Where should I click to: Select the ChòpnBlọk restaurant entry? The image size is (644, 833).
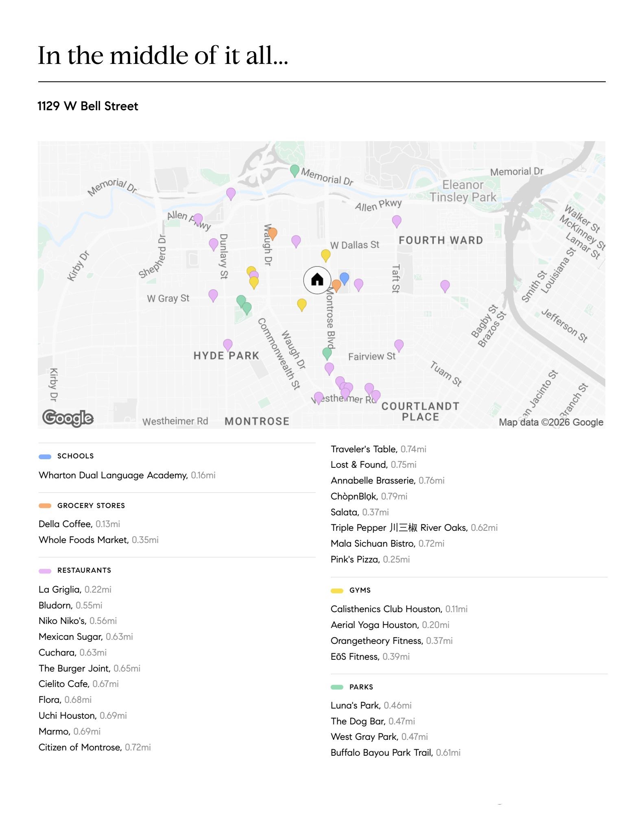[x=369, y=496]
